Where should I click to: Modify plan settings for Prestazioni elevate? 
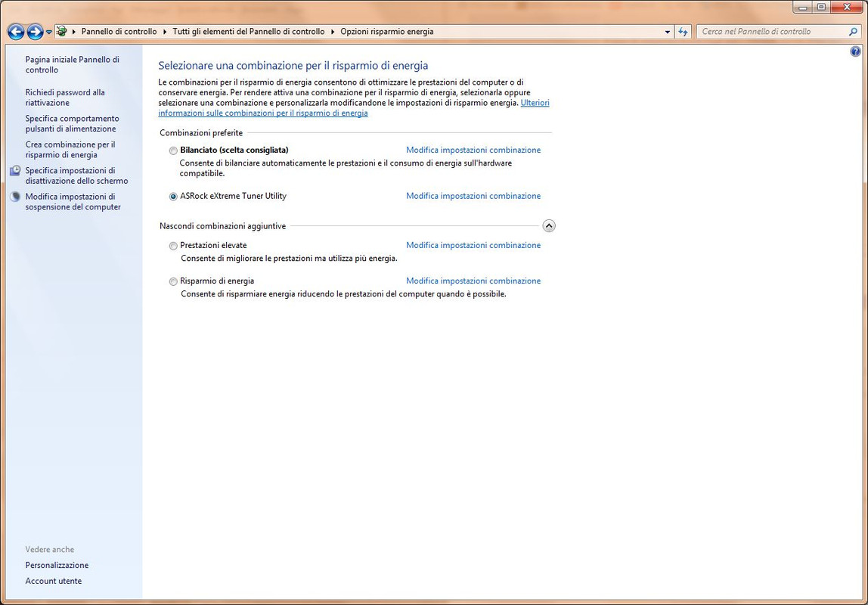click(x=473, y=245)
